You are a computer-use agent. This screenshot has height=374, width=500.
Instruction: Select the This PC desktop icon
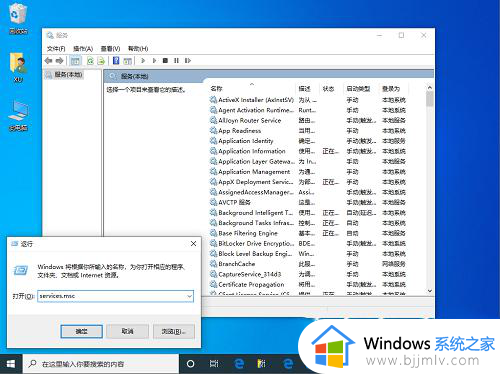tap(18, 115)
